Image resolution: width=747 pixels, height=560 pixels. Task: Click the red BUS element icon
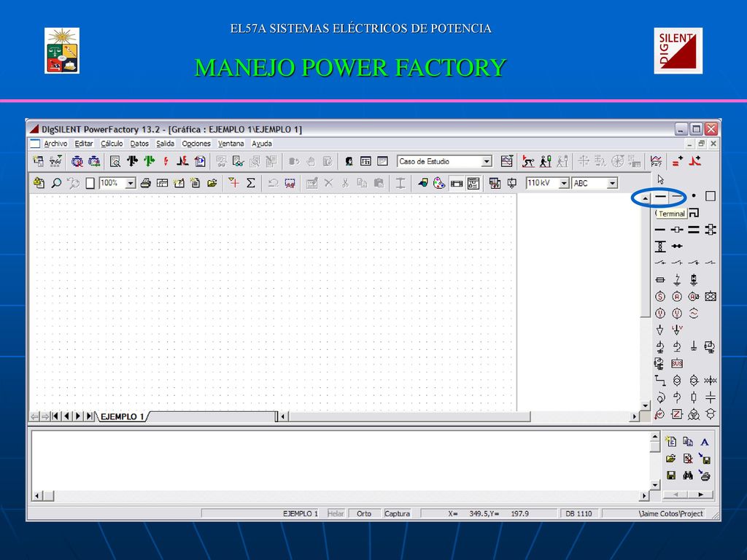(x=677, y=363)
